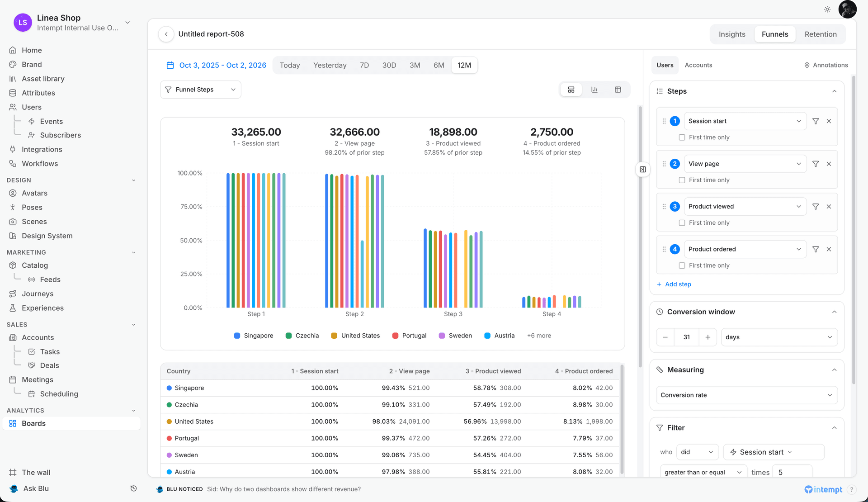Remove the Product viewed step

tap(829, 207)
